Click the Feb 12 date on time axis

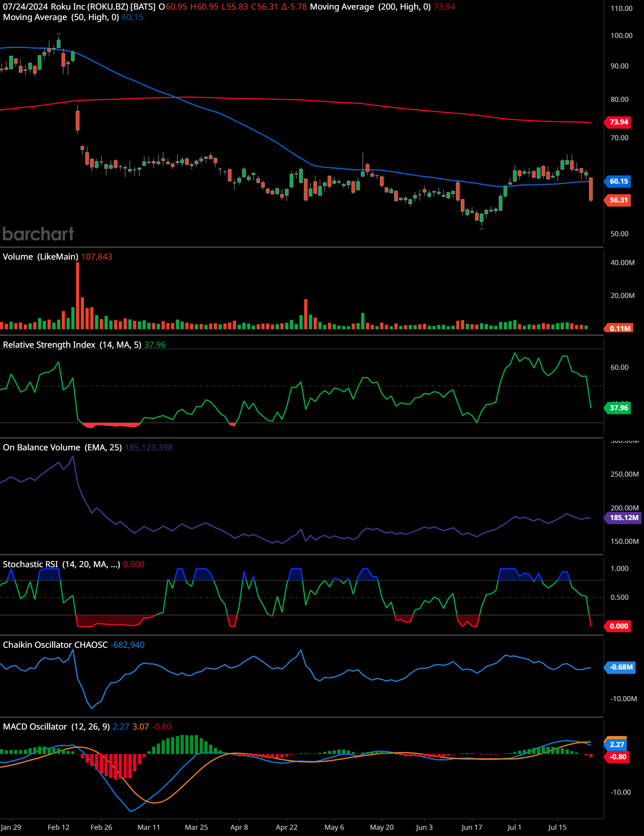point(58,827)
